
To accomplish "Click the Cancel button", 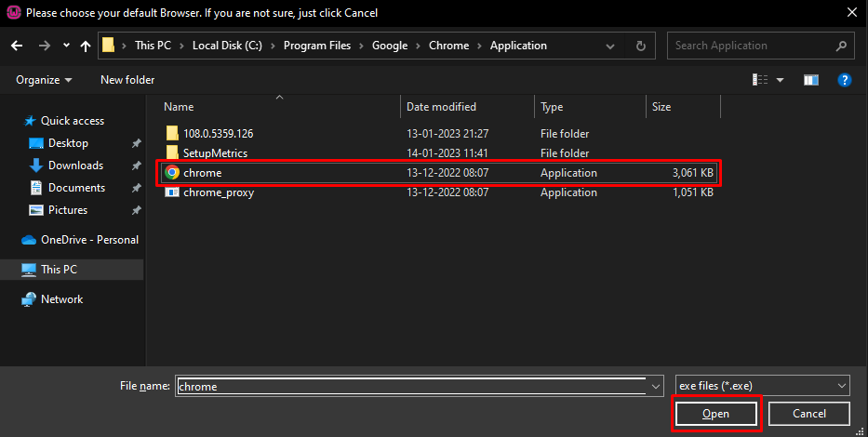I will click(808, 414).
